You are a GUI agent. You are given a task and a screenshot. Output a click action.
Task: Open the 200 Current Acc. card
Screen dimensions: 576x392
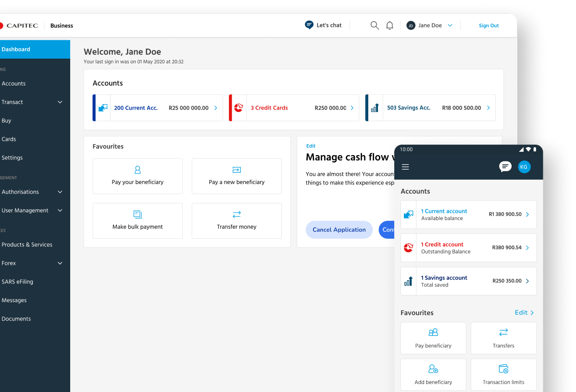click(x=158, y=108)
